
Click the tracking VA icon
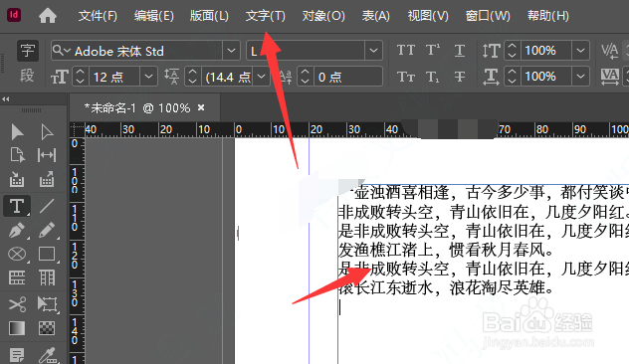(x=609, y=77)
